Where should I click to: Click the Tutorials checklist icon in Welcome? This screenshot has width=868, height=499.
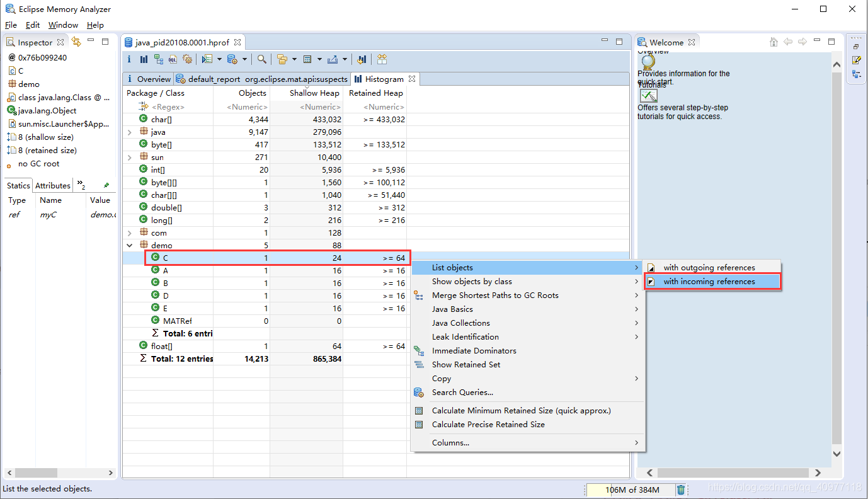[649, 96]
